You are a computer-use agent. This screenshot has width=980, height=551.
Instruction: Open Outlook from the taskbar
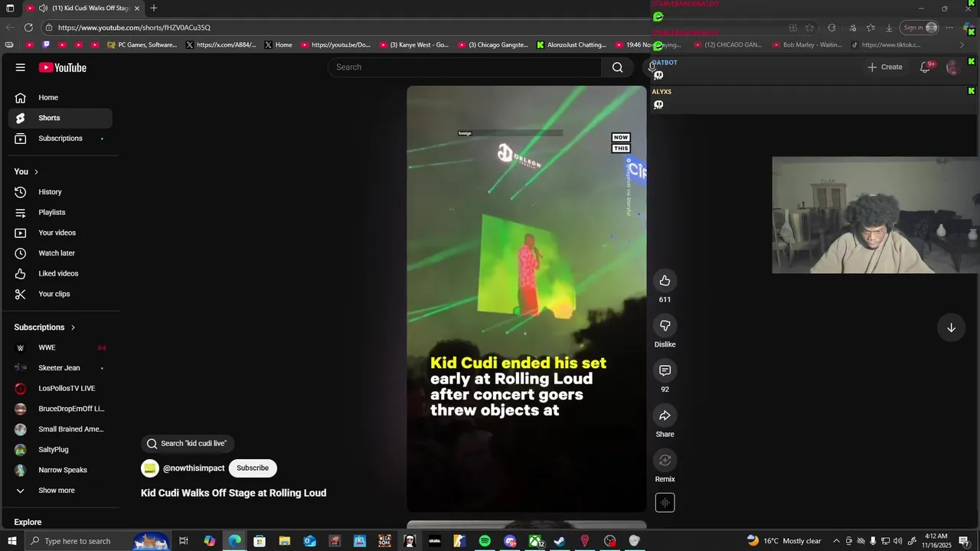pyautogui.click(x=309, y=541)
